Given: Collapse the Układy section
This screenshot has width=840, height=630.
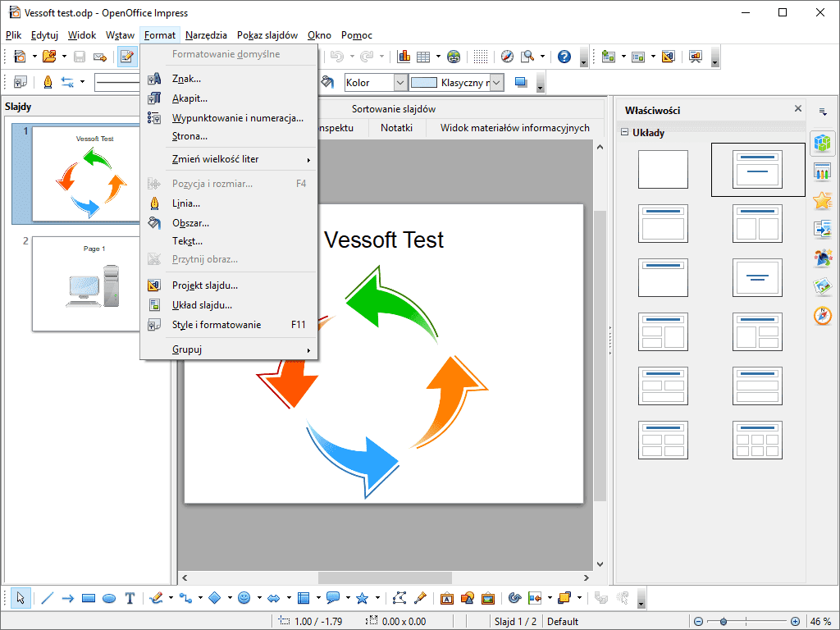Looking at the screenshot, I should (x=624, y=132).
